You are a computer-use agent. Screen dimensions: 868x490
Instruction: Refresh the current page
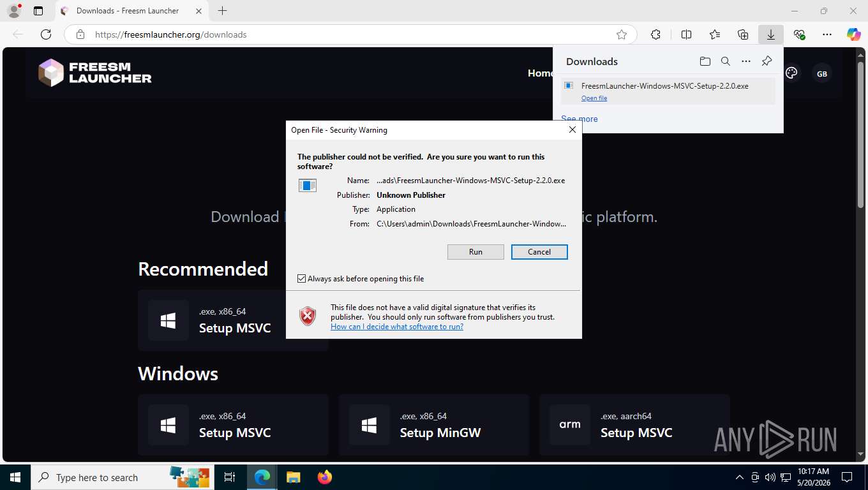tap(46, 34)
